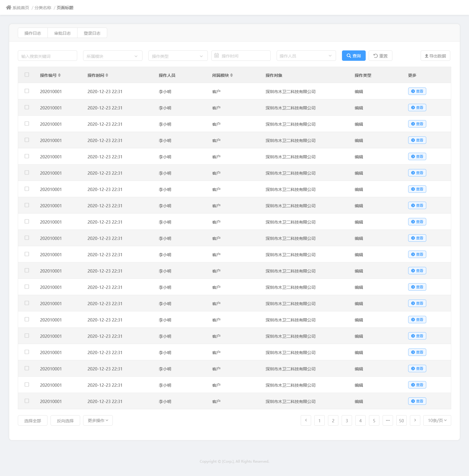Check the fourth row's checkbox
The width and height of the screenshot is (469, 476).
(x=27, y=140)
